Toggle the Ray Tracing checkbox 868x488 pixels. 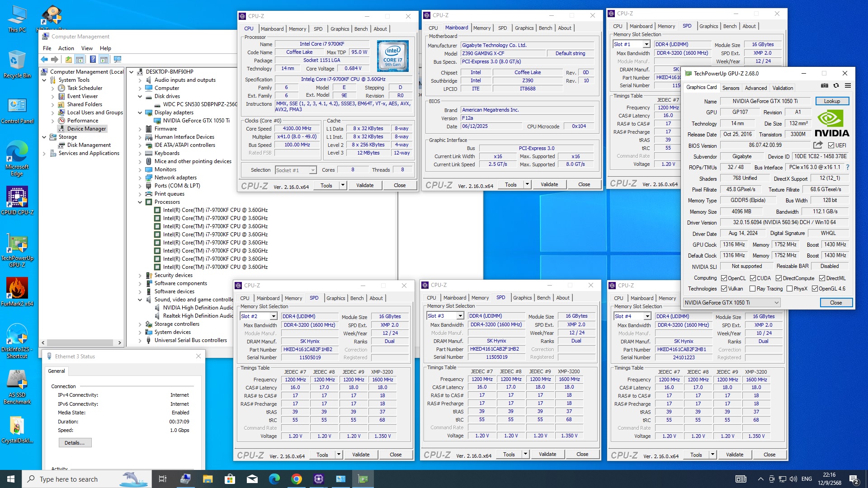coord(752,289)
